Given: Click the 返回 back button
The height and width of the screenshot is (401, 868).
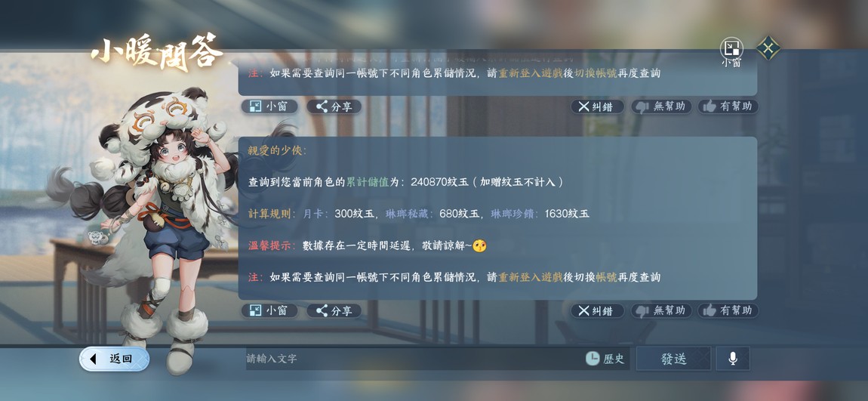Looking at the screenshot, I should tap(115, 359).
